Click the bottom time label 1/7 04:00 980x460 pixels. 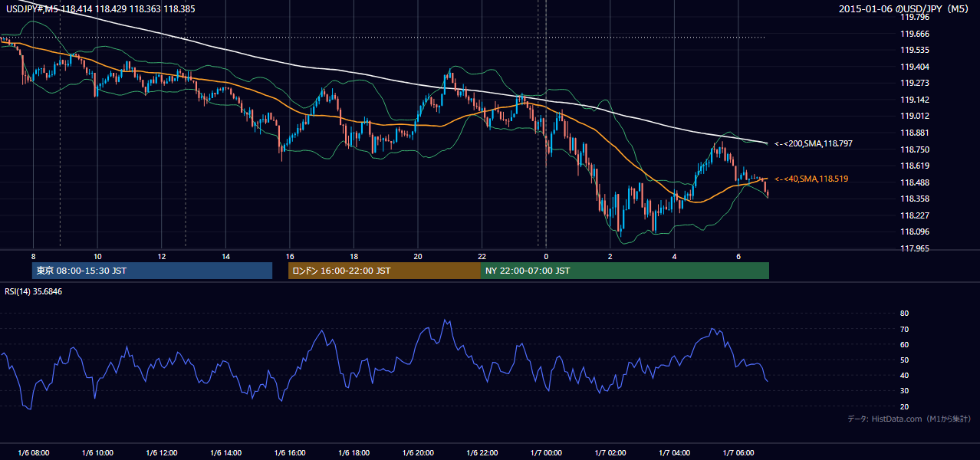674,453
